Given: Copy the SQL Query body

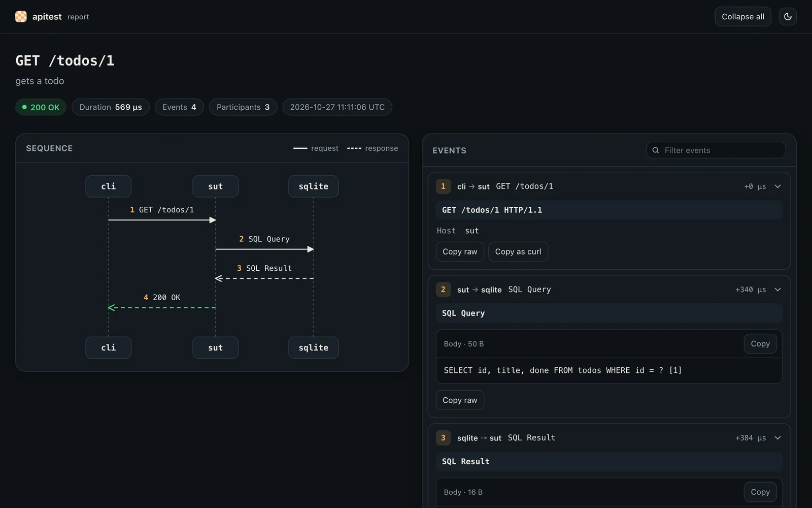Looking at the screenshot, I should click(x=760, y=344).
